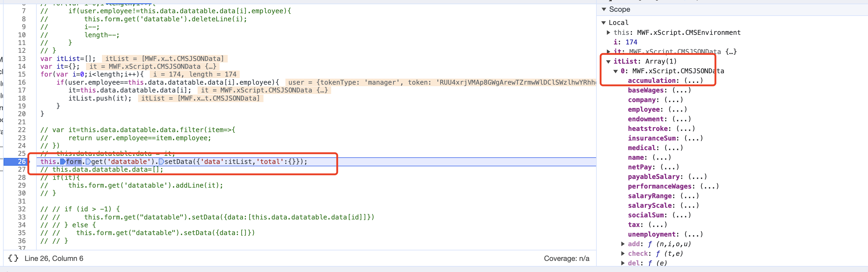The height and width of the screenshot is (272, 868).
Task: Click the 'Line 26, Column 6' status text
Action: (54, 258)
